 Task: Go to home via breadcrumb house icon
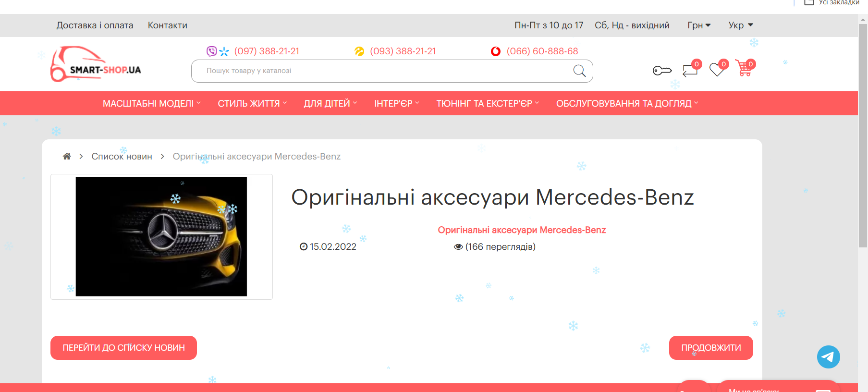(x=67, y=156)
